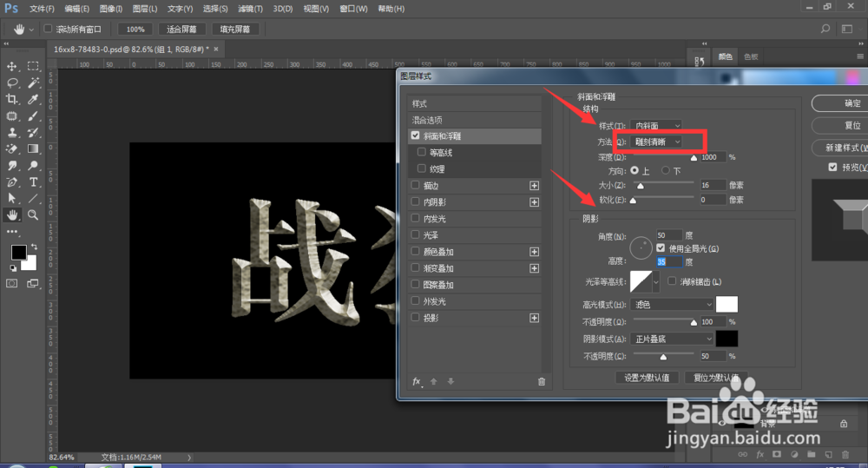The height and width of the screenshot is (468, 868).
Task: Open the 阴影模式 正片叠底 dropdown
Action: pos(672,339)
